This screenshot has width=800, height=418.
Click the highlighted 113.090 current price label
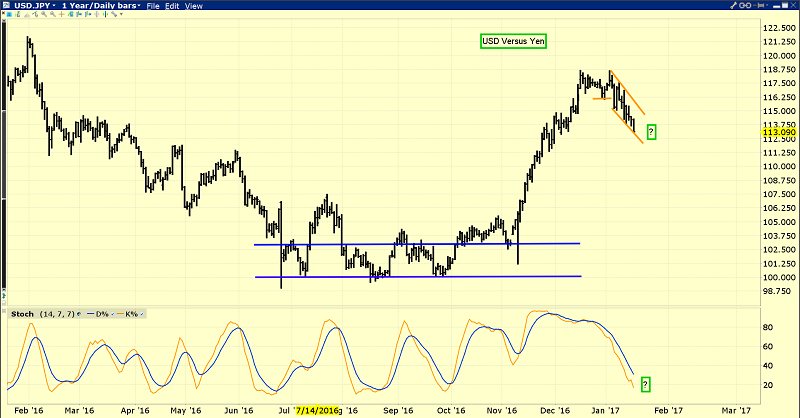pyautogui.click(x=779, y=130)
